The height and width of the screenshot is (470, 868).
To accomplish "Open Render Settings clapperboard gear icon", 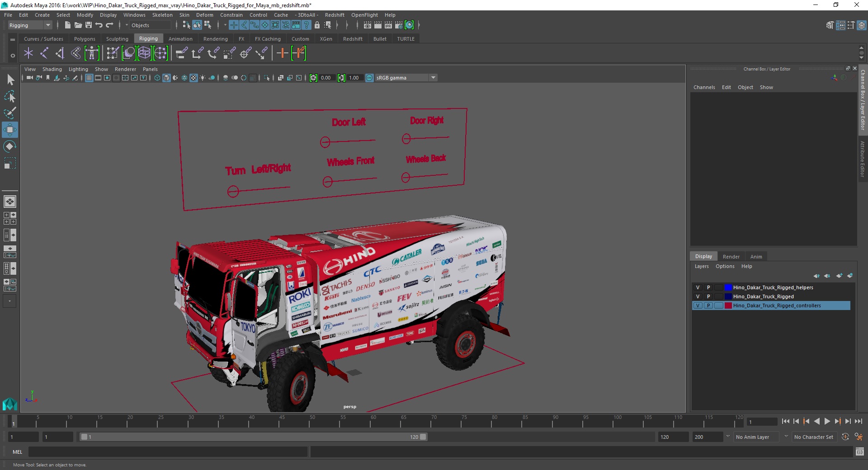I will pos(399,25).
